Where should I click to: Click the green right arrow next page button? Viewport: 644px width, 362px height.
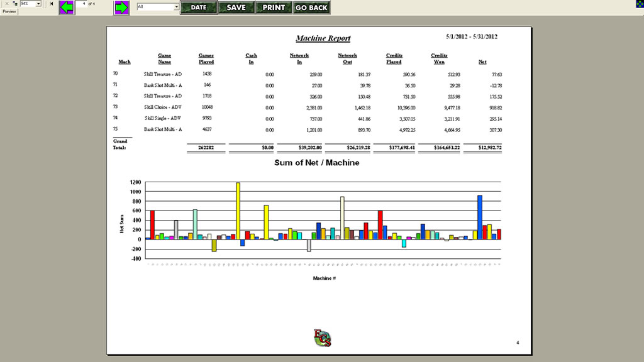click(x=121, y=8)
